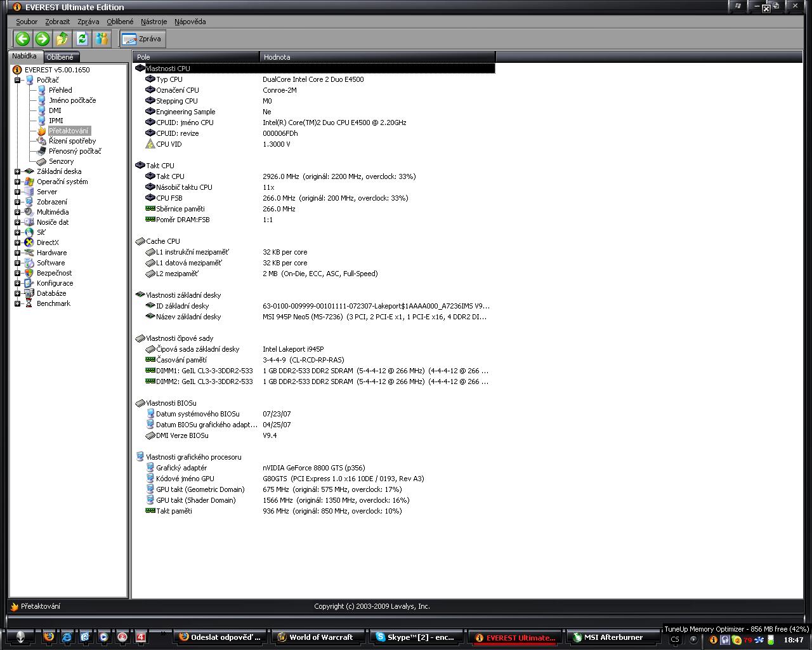Open the Zpráva report button in toolbar

point(143,39)
